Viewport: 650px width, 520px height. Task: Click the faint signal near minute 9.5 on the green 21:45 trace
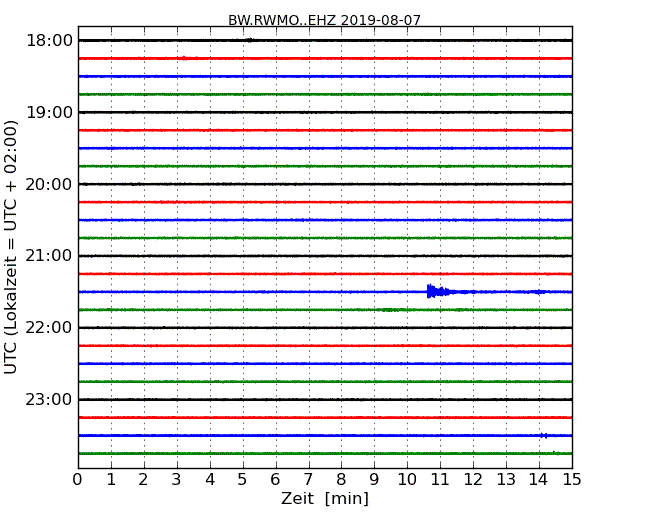(x=390, y=310)
